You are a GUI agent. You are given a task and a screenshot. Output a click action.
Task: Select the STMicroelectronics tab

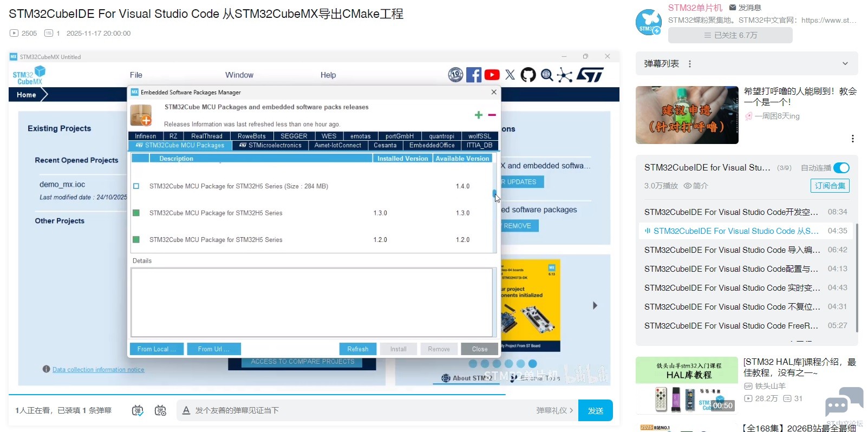[270, 146]
